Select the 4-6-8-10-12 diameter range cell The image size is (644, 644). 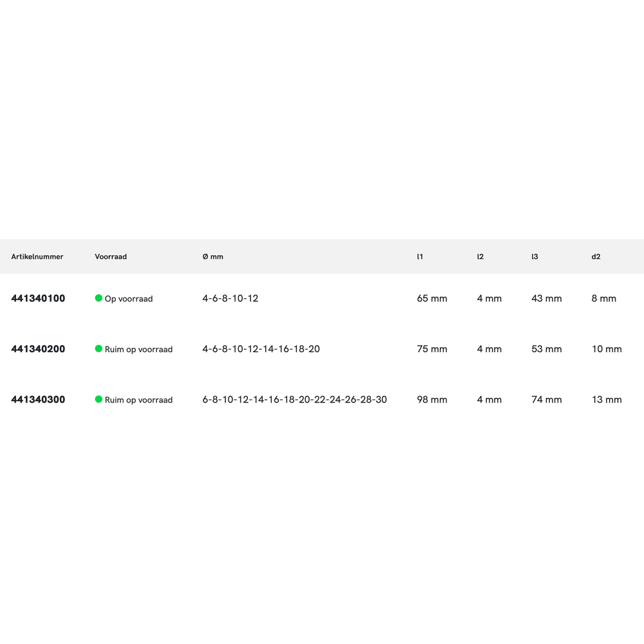[x=230, y=299]
